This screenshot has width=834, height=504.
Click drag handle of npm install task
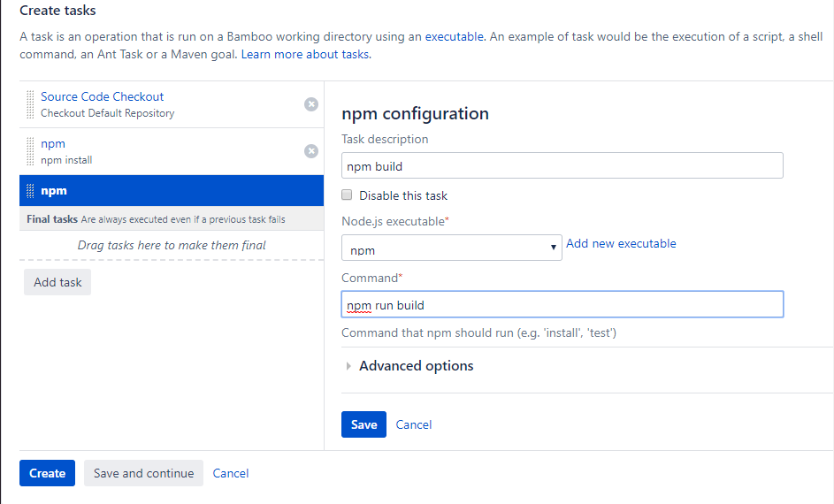pos(30,151)
